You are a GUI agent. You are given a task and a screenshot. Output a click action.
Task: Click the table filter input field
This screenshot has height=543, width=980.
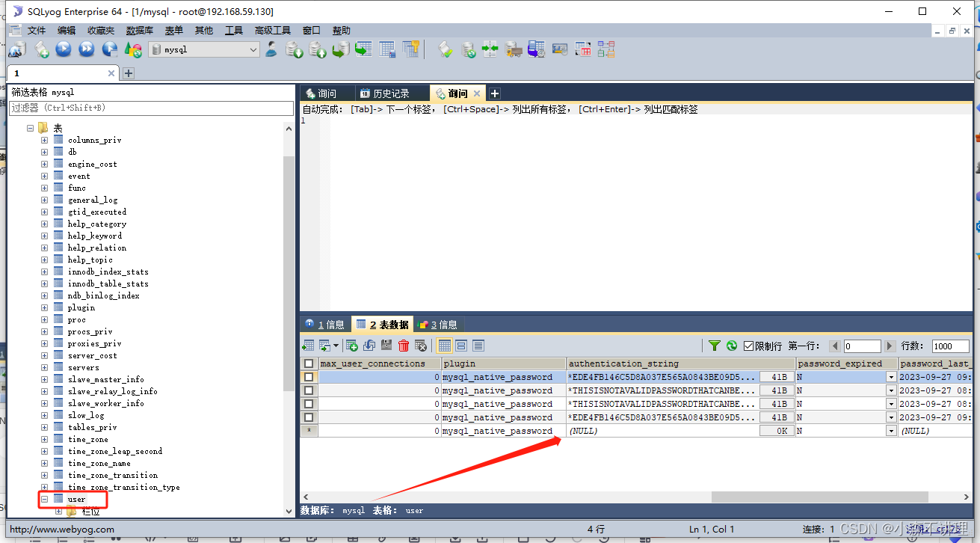click(x=152, y=108)
